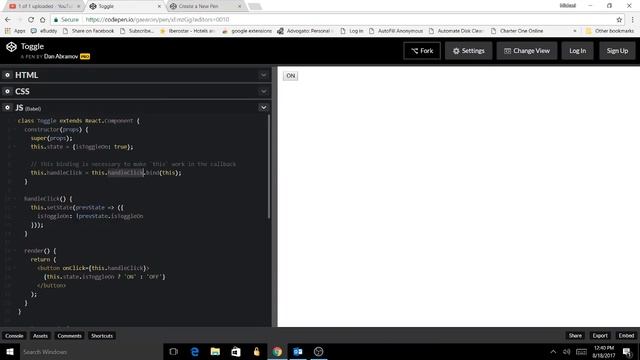640x360 pixels.
Task: Click the CodePen logo icon
Action: click(x=11, y=47)
